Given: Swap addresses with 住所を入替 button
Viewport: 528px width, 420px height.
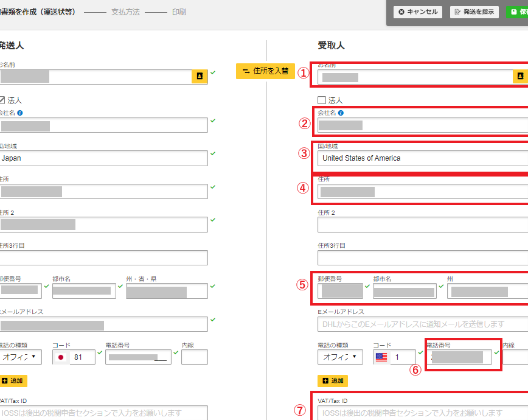Looking at the screenshot, I should (x=265, y=71).
